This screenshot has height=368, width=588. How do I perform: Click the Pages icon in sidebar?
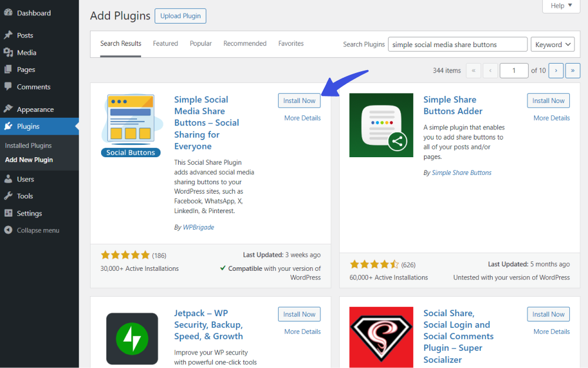(8, 69)
